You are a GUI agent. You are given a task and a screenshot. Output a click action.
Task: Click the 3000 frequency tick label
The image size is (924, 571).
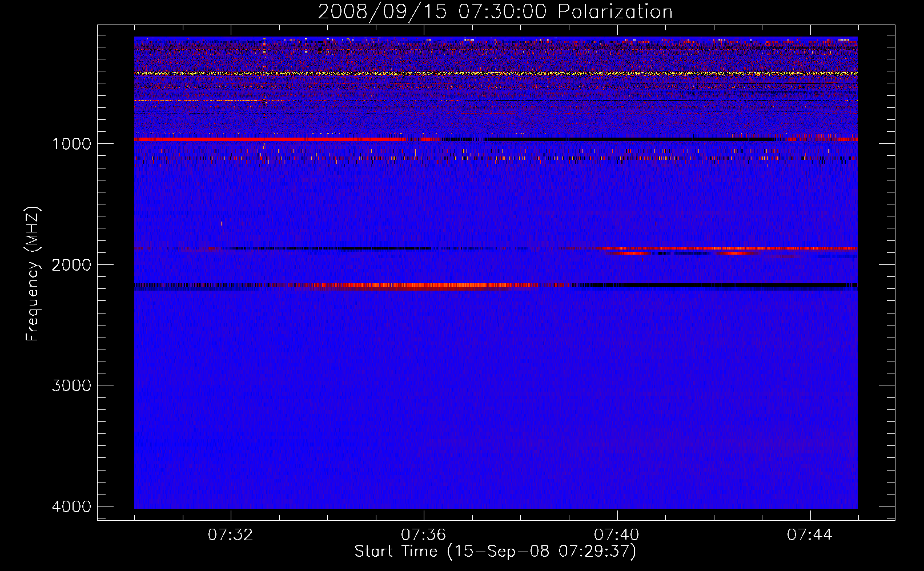[71, 385]
